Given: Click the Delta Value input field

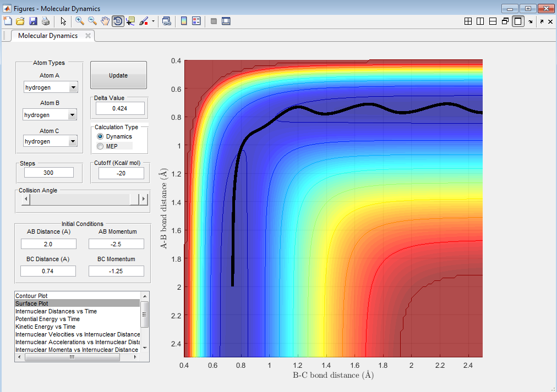Looking at the screenshot, I should click(120, 108).
